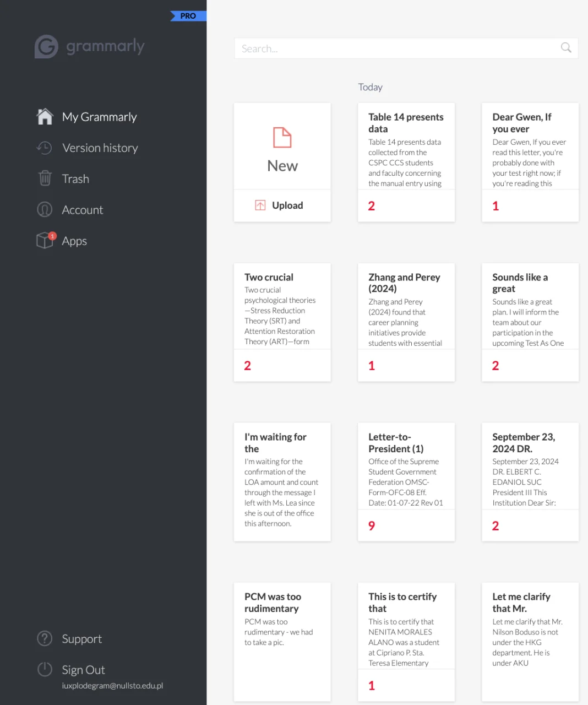Open 'I'm waiting for the' document
This screenshot has height=705, width=588.
coord(282,482)
